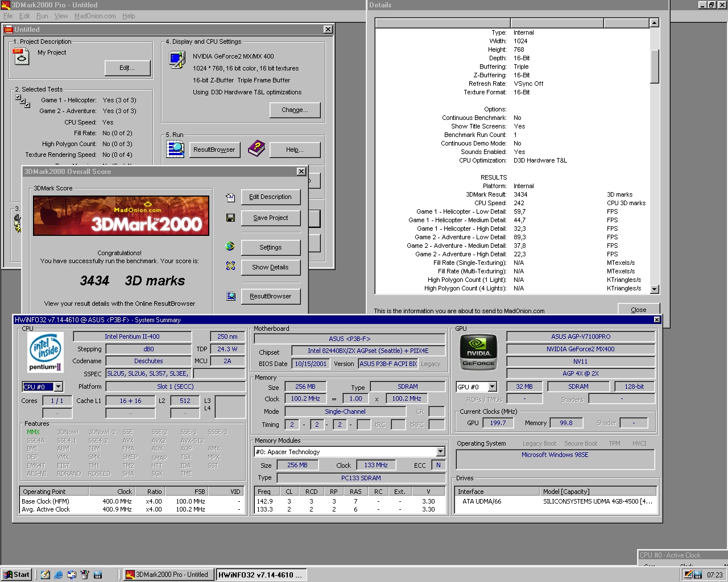Expand the Memory Modules Apacer Technology dropdown
This screenshot has height=582, width=728.
pyautogui.click(x=440, y=452)
